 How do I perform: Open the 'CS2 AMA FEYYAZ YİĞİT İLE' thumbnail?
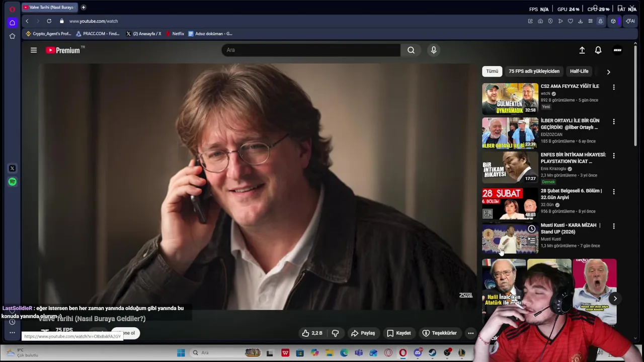[x=510, y=99]
